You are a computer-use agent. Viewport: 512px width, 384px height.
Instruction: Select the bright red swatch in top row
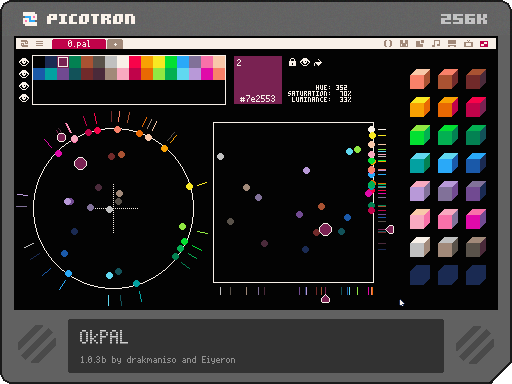[x=135, y=62]
